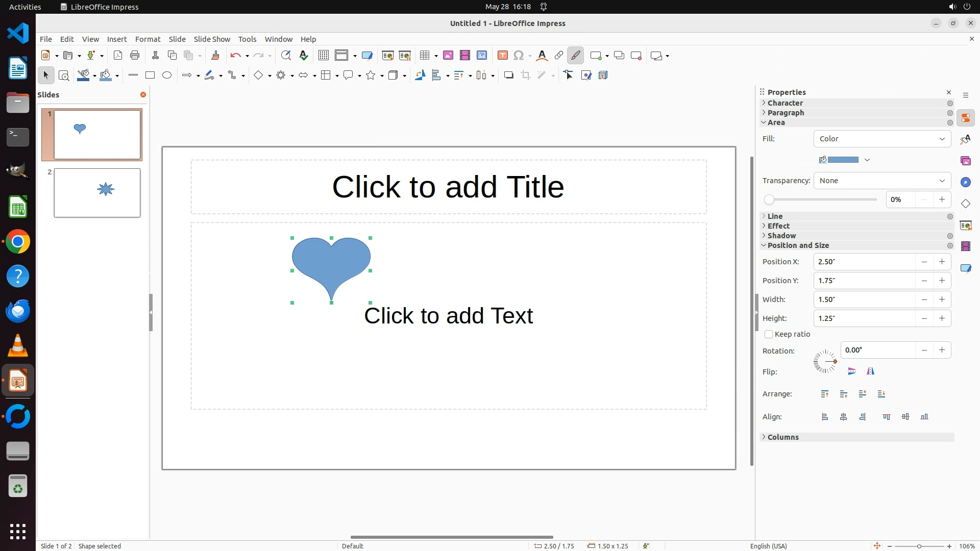Open the Format menu

(x=148, y=39)
